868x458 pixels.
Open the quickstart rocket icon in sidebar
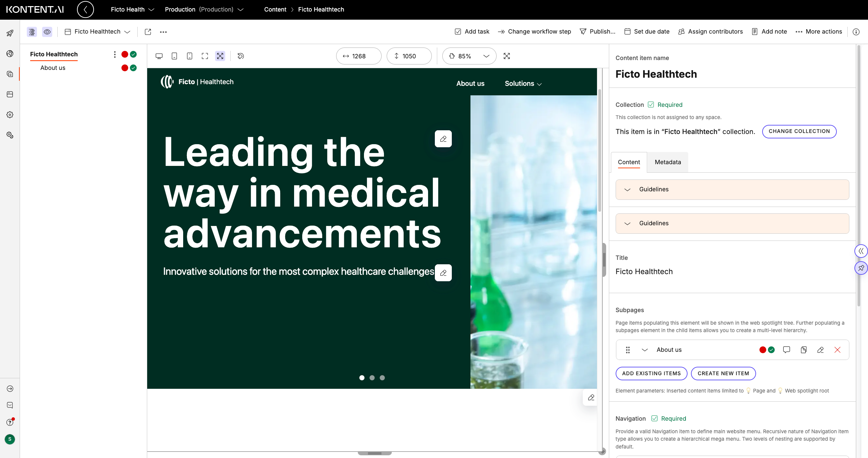coord(9,33)
